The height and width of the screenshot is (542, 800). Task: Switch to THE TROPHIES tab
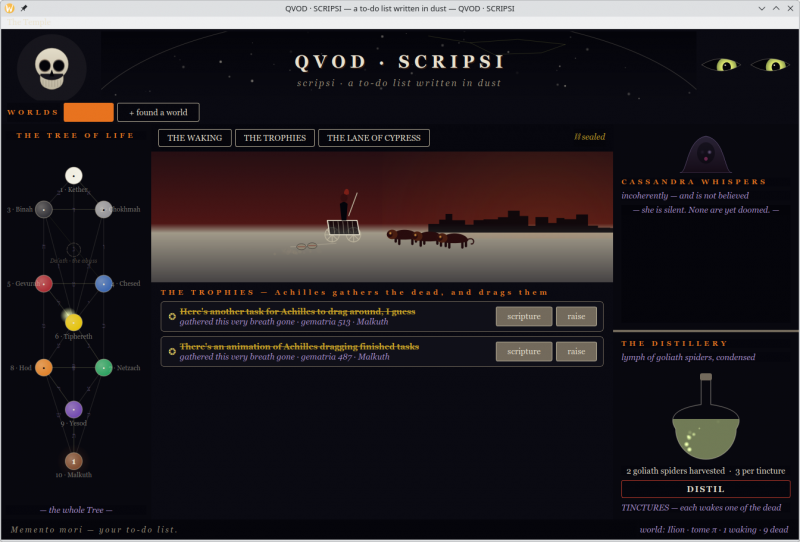click(x=274, y=138)
